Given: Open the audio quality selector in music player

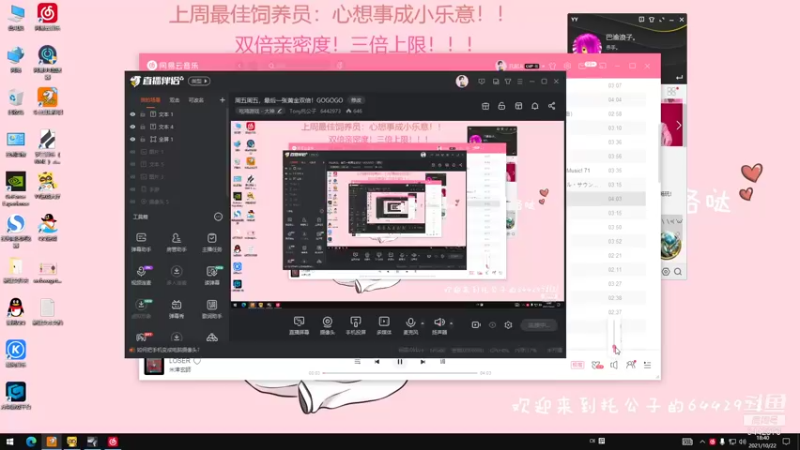Looking at the screenshot, I should tap(577, 365).
